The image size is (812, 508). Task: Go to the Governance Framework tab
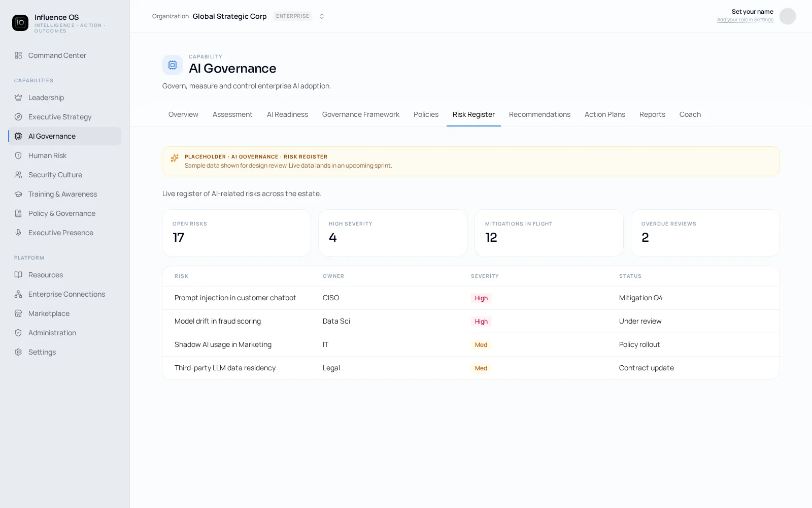pos(361,114)
